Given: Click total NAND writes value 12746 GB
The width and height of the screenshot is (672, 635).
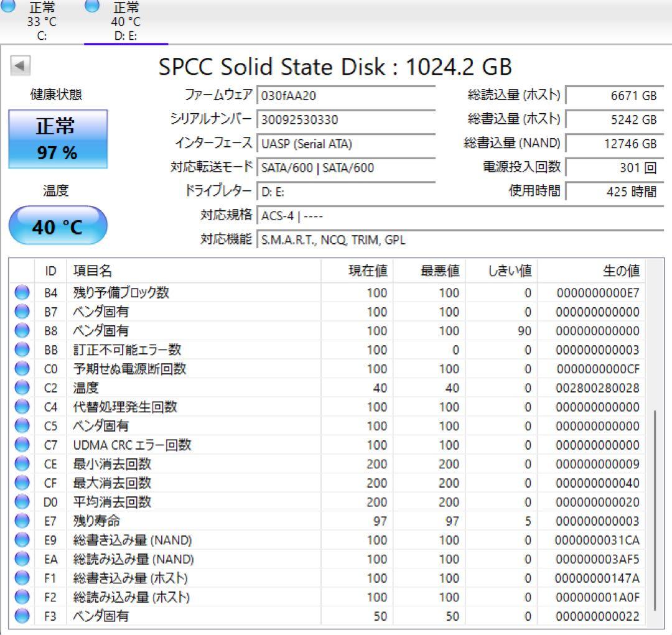Looking at the screenshot, I should pyautogui.click(x=615, y=144).
